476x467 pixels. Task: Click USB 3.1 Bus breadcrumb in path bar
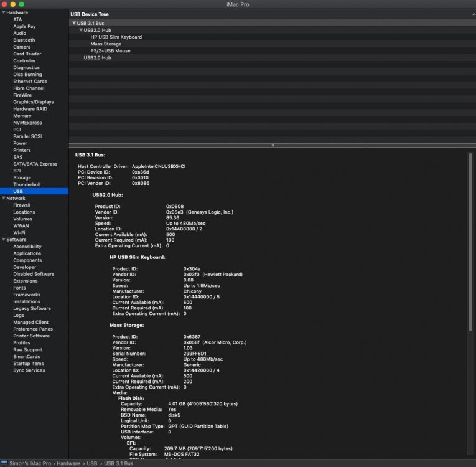tap(118, 463)
